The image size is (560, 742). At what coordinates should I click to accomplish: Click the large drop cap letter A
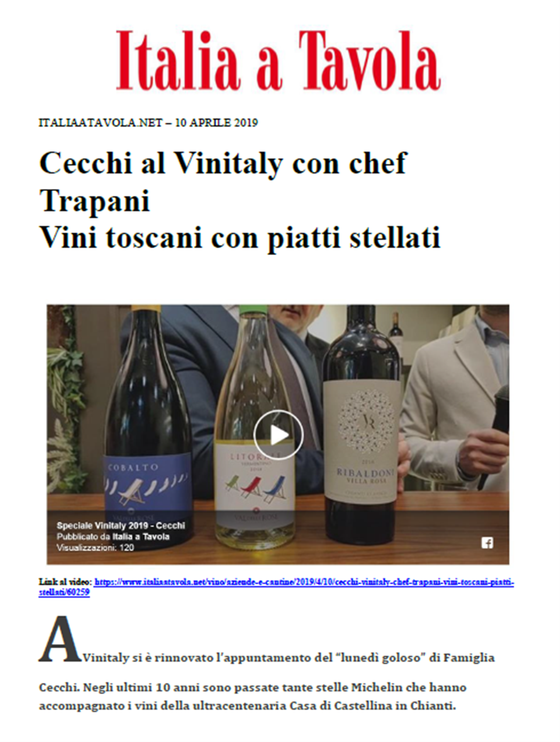click(59, 640)
